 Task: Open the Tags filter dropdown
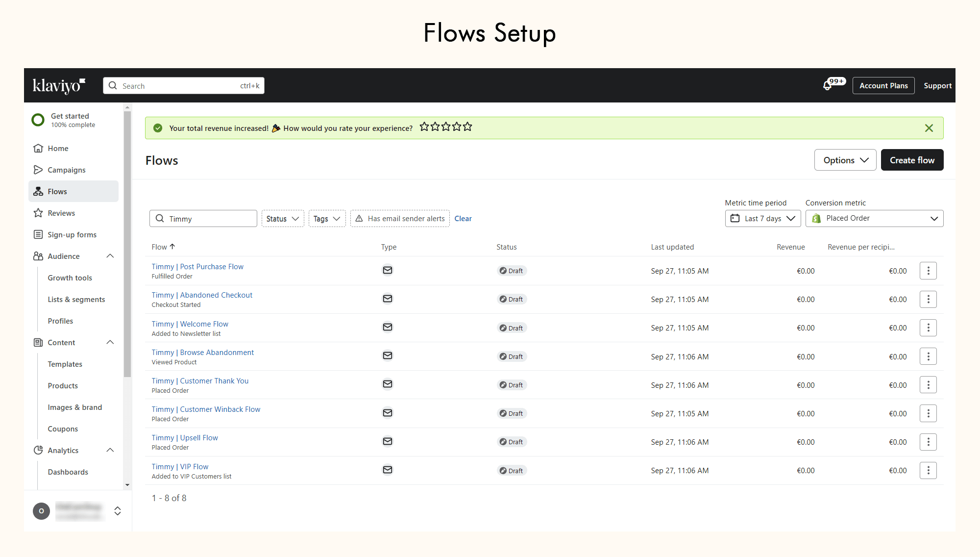tap(327, 219)
